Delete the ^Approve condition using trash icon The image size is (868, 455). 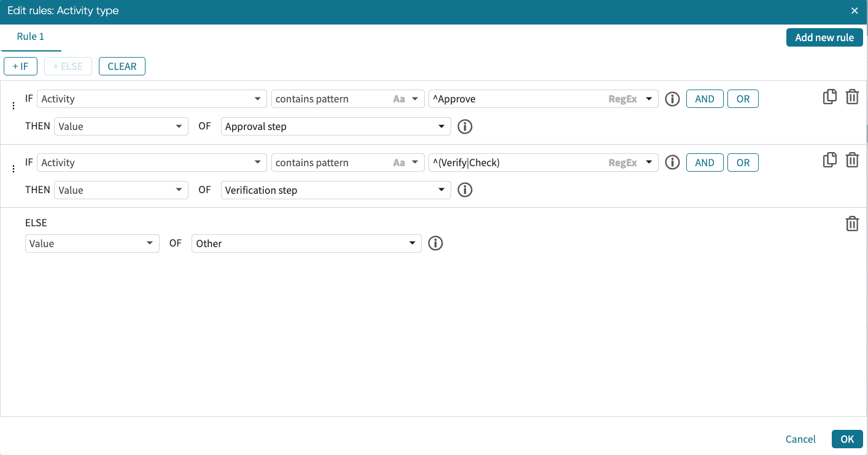[x=852, y=97]
